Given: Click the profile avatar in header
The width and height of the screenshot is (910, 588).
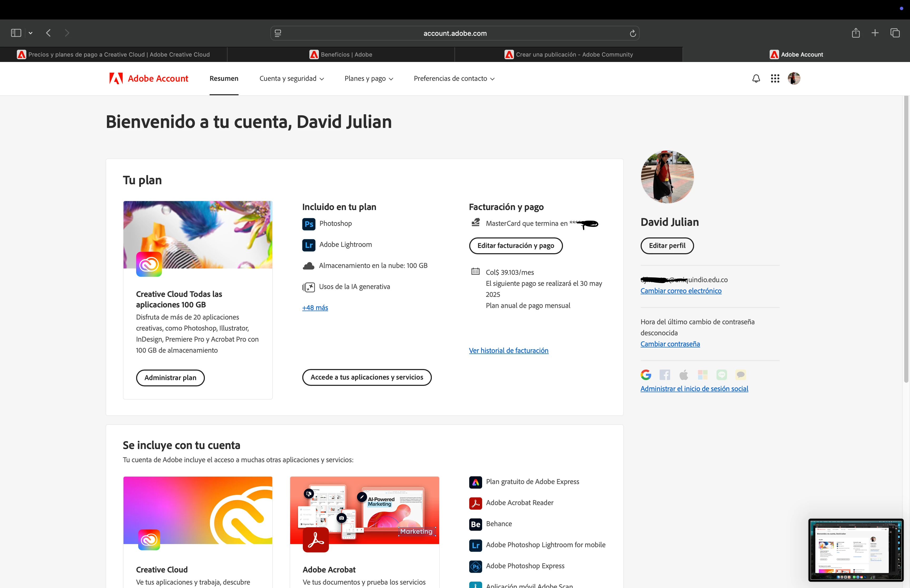Looking at the screenshot, I should click(794, 79).
